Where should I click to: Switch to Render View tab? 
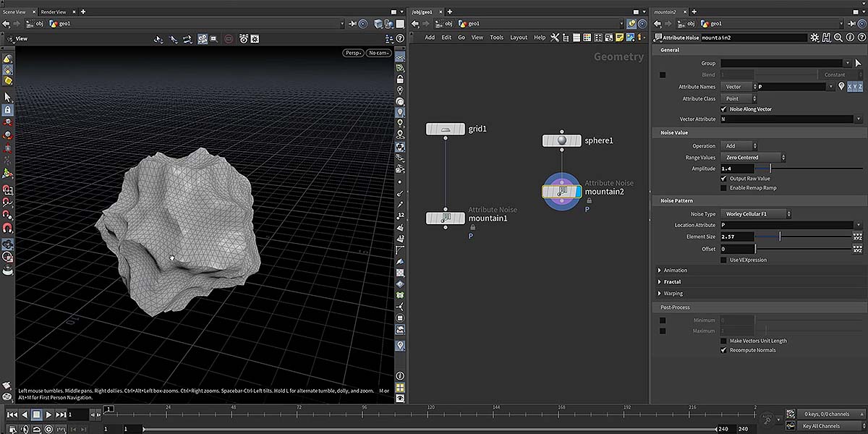tap(54, 12)
